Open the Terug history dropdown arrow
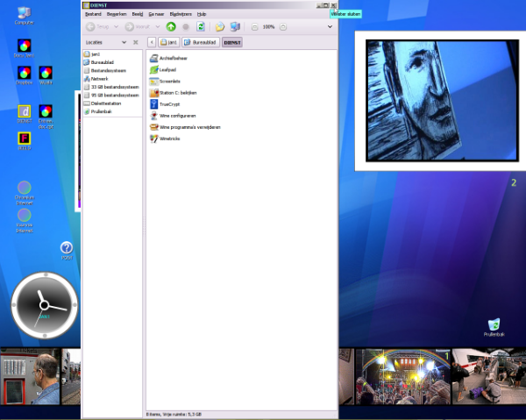The height and width of the screenshot is (420, 526). [117, 27]
